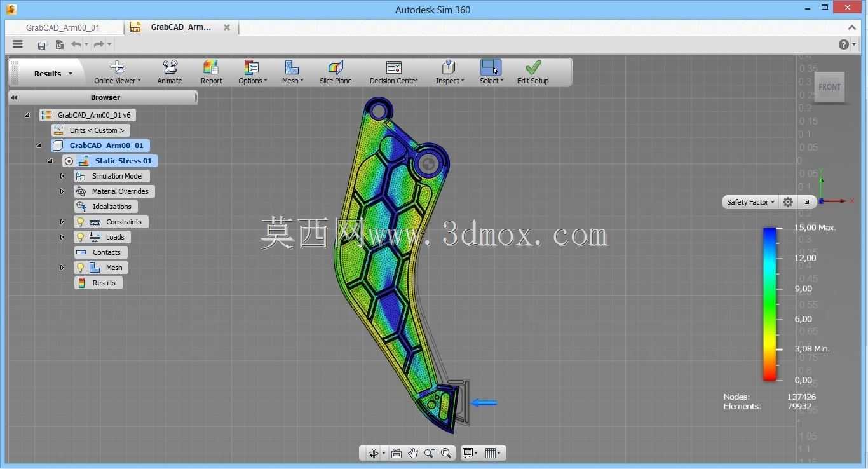
Task: Open the Safety Factor result dropdown
Action: [x=750, y=202]
